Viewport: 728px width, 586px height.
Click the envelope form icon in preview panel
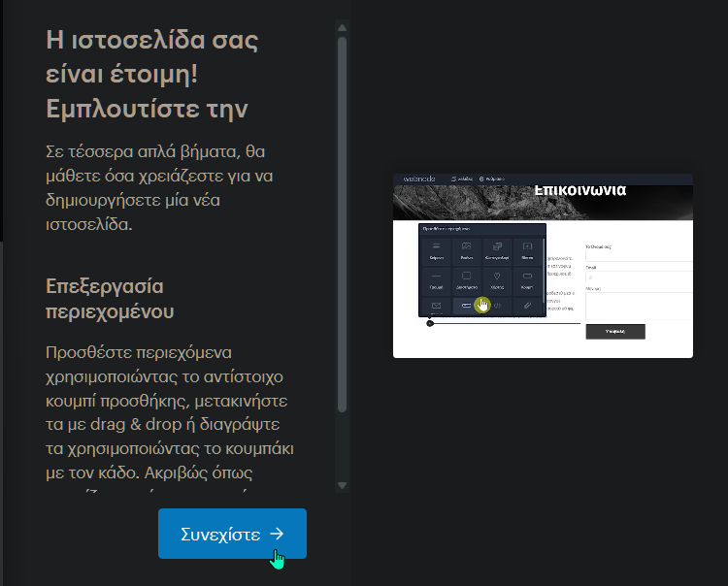click(437, 307)
